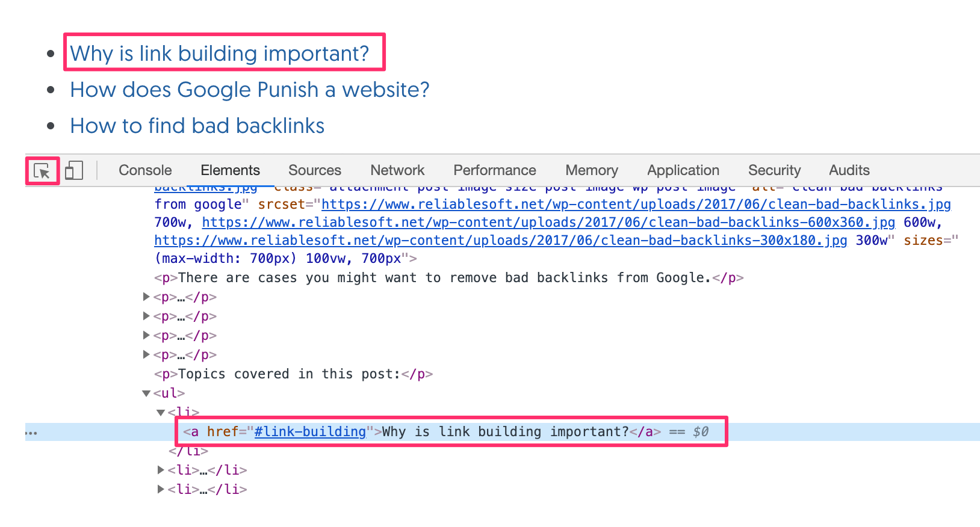980x527 pixels.
Task: Go to the Network tab
Action: point(397,170)
